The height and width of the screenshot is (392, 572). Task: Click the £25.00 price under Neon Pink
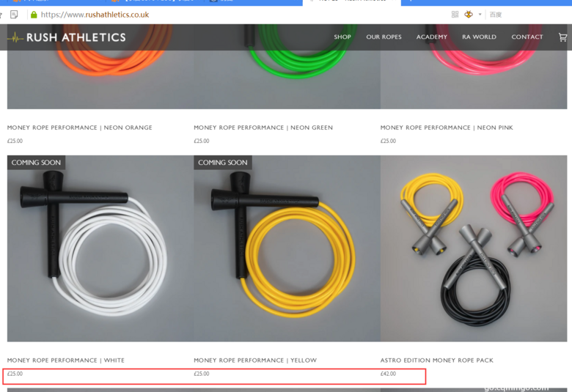388,141
